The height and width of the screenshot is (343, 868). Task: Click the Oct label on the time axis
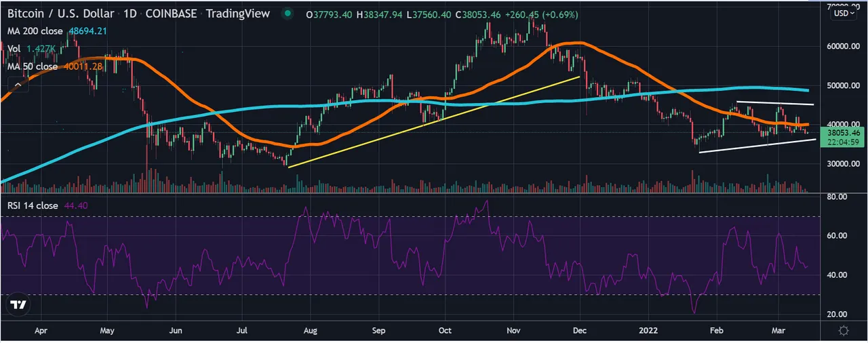point(445,331)
